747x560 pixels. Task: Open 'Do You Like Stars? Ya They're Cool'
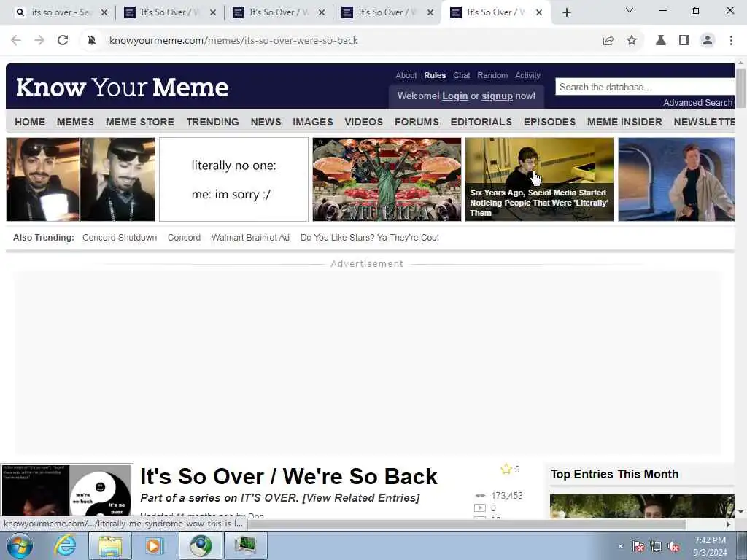(x=370, y=238)
